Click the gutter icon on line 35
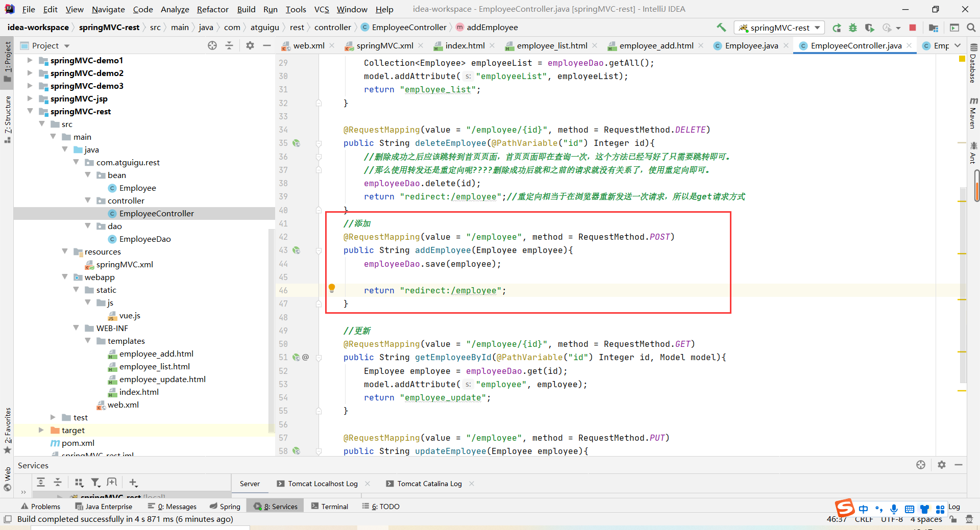980x530 pixels. [x=297, y=143]
